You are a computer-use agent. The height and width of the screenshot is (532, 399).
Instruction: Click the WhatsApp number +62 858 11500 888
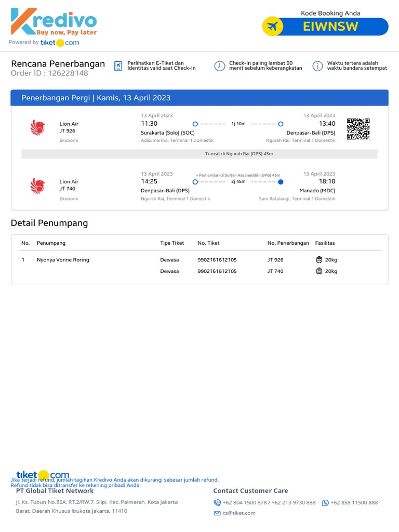tap(354, 502)
